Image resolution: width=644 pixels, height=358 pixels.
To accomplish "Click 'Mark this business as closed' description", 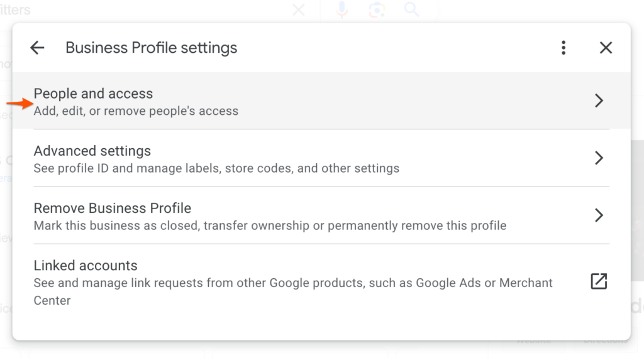I will 270,226.
